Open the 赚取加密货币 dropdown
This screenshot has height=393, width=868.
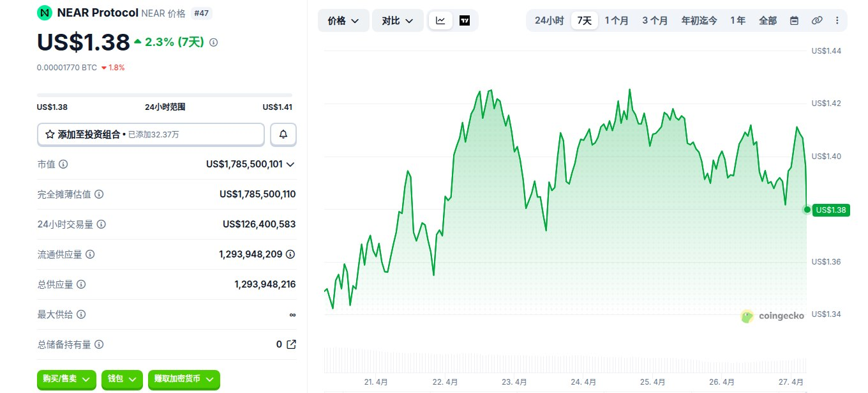[184, 379]
